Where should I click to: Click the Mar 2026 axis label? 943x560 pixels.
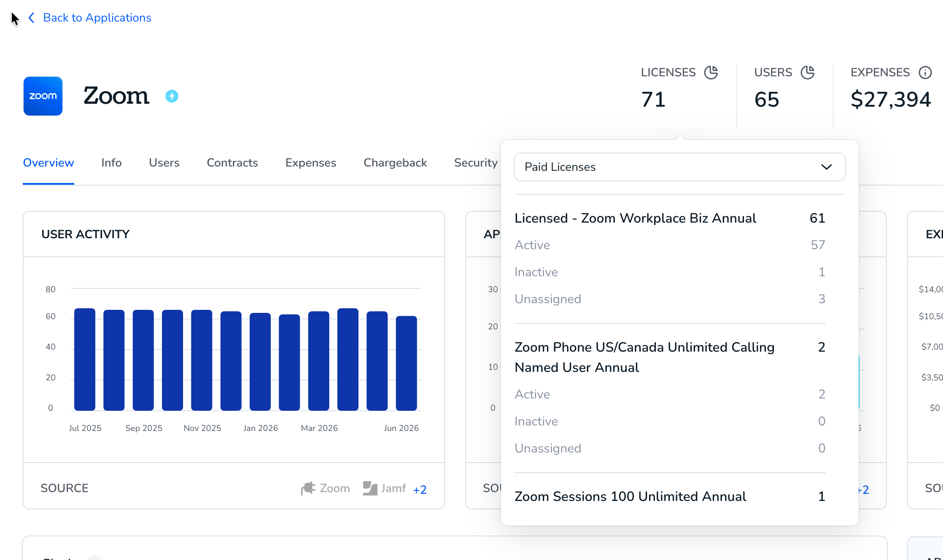coord(319,428)
